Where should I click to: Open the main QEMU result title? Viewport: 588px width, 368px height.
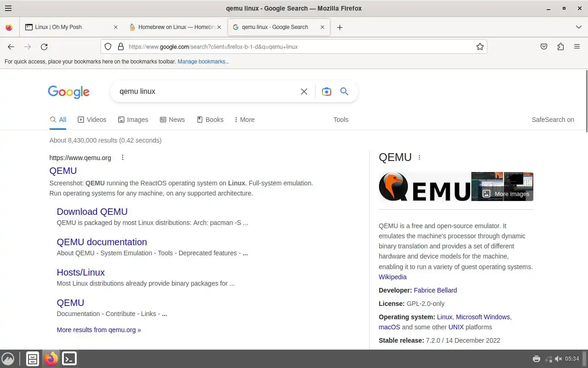coord(63,171)
